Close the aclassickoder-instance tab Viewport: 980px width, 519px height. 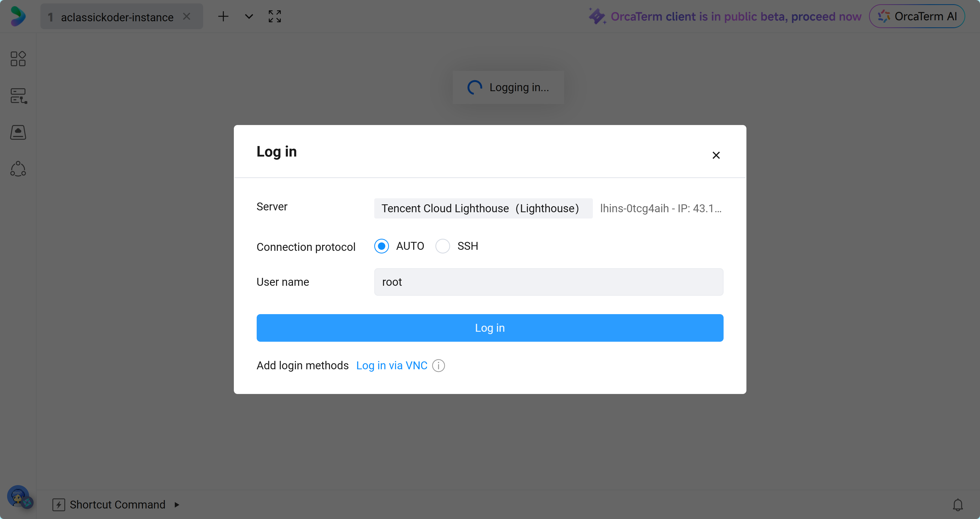186,16
